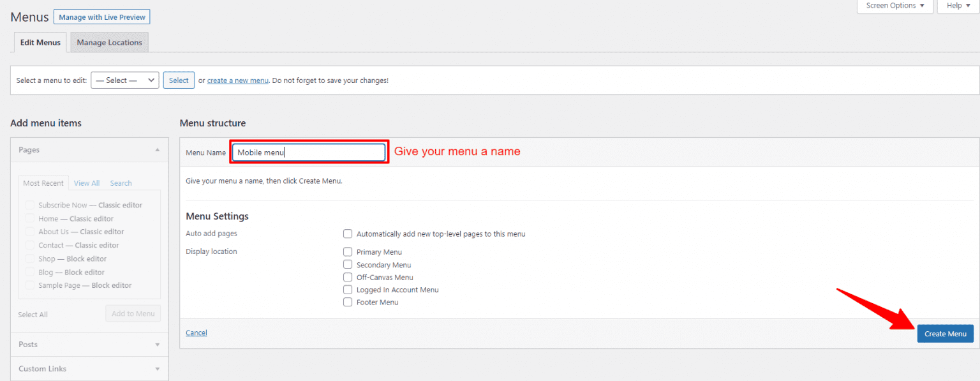Check the Primary Menu location
This screenshot has width=980, height=381.
tap(348, 251)
